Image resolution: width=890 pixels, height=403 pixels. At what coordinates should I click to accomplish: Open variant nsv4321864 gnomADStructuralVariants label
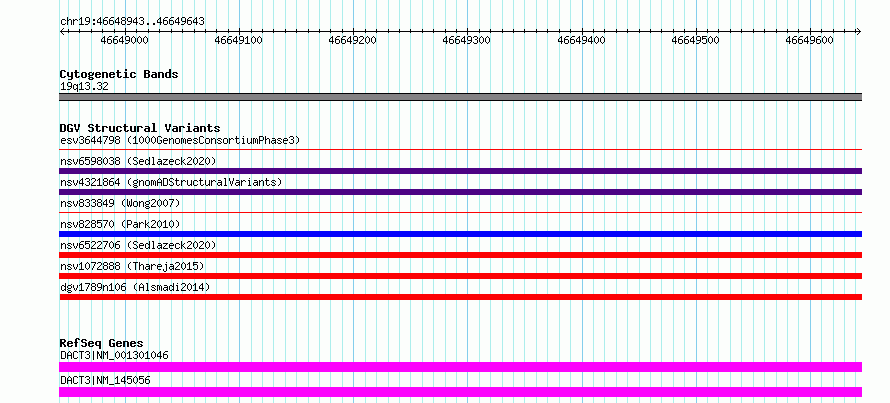(x=171, y=182)
